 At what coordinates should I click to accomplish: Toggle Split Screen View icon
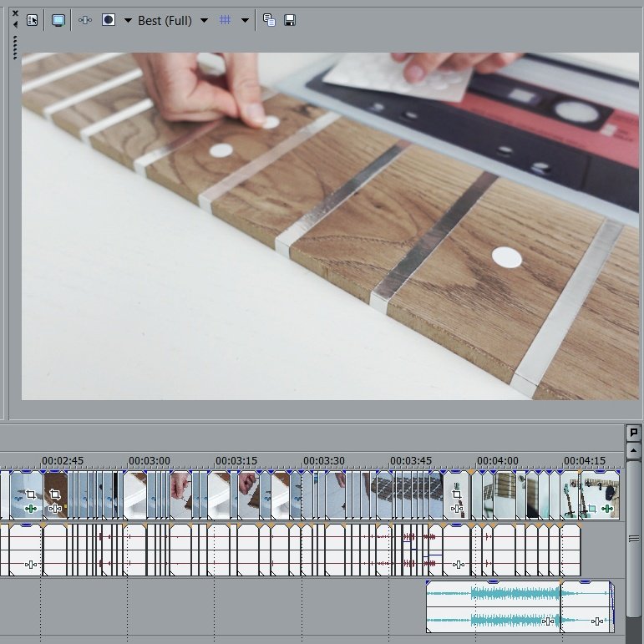(x=109, y=20)
